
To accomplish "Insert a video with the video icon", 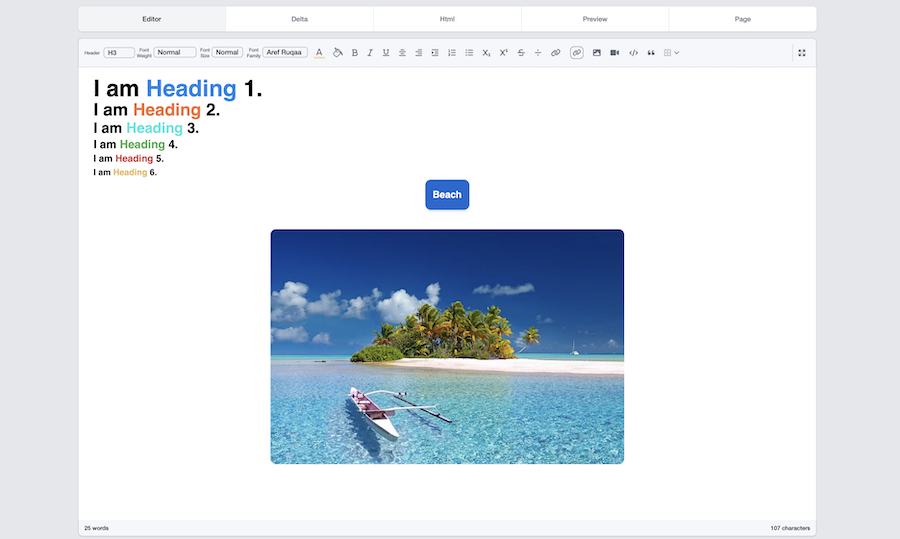I will 615,53.
